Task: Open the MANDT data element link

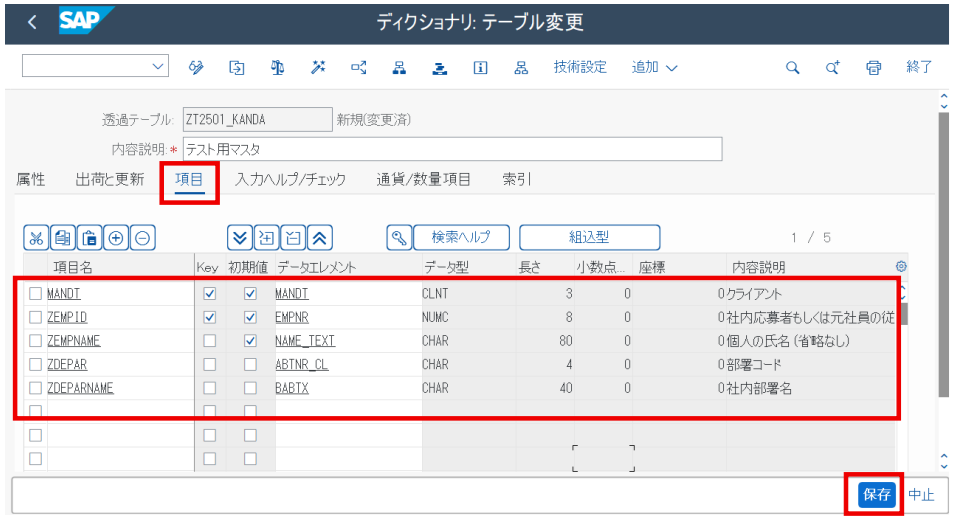Action: click(x=292, y=294)
